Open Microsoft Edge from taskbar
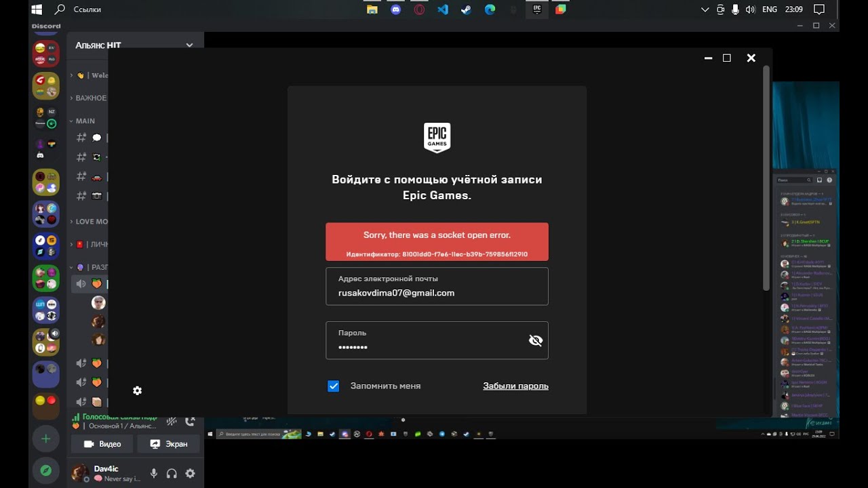868x488 pixels. pyautogui.click(x=490, y=9)
